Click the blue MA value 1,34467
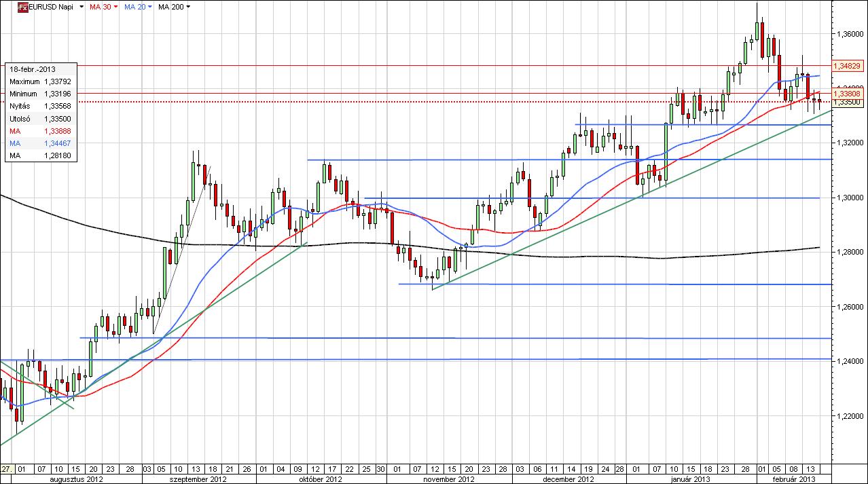The height and width of the screenshot is (484, 868). 57,144
